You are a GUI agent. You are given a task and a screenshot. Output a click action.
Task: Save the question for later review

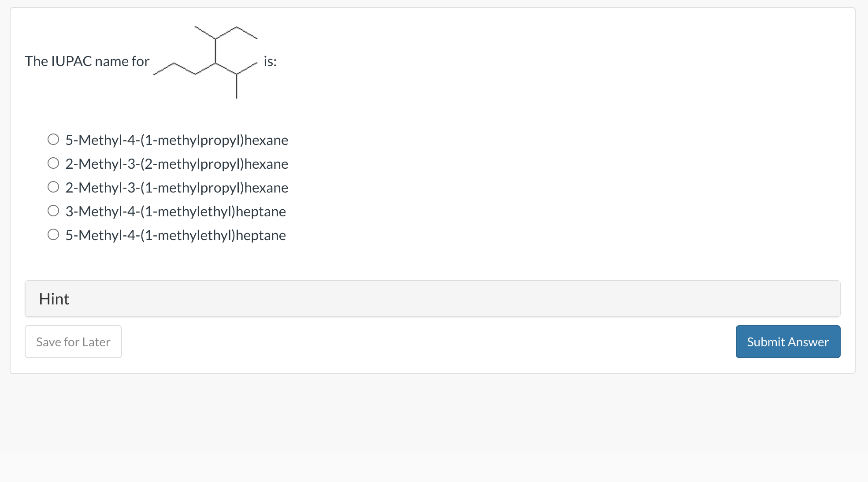point(73,341)
